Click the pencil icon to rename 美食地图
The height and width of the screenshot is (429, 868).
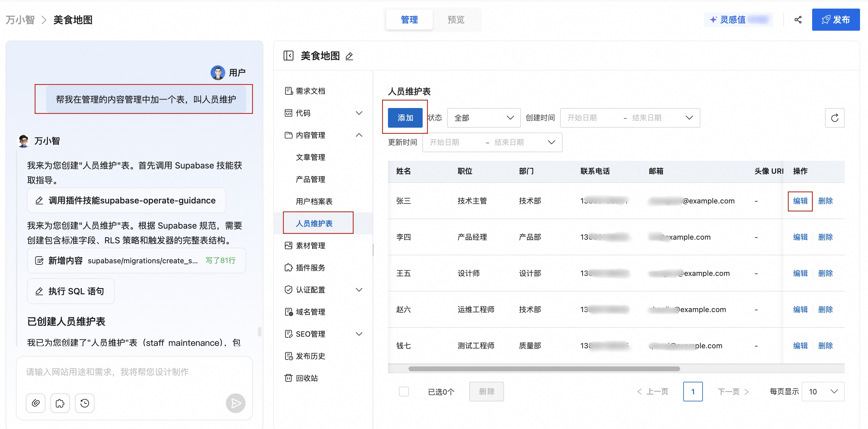349,56
